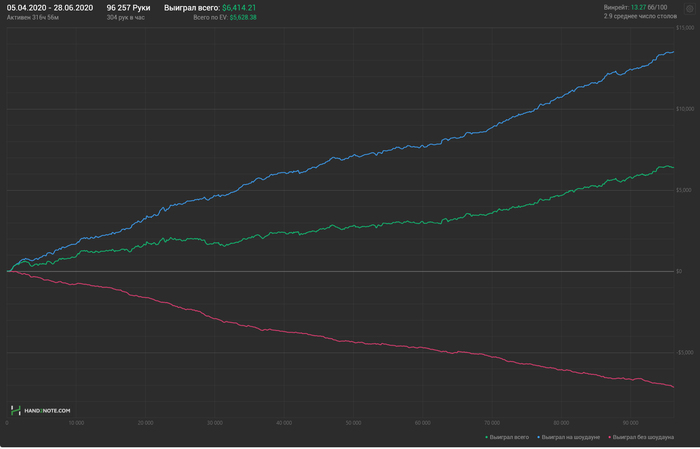The height and width of the screenshot is (449, 700).
Task: Toggle the 'Выиграл на шоудауне' legend entry
Action: pyautogui.click(x=568, y=437)
